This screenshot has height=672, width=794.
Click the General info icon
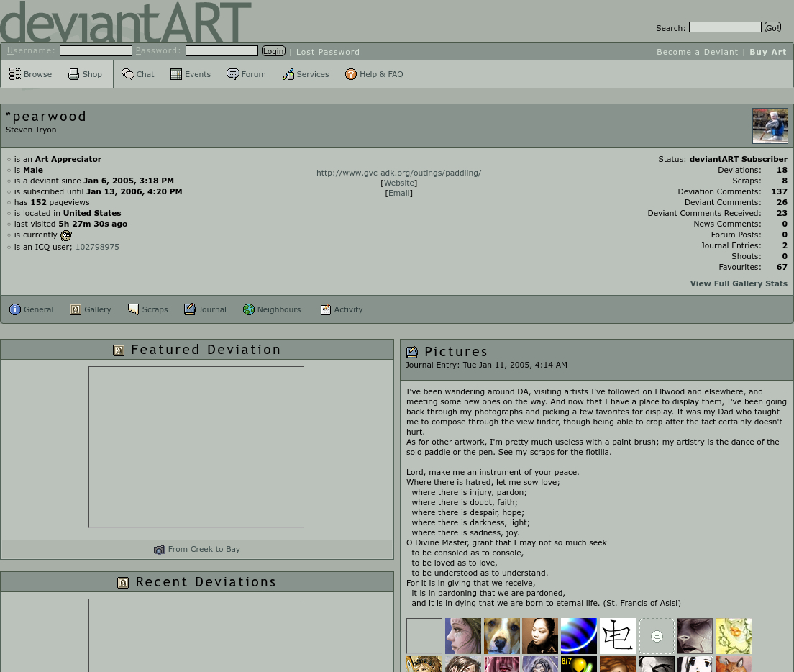(15, 309)
